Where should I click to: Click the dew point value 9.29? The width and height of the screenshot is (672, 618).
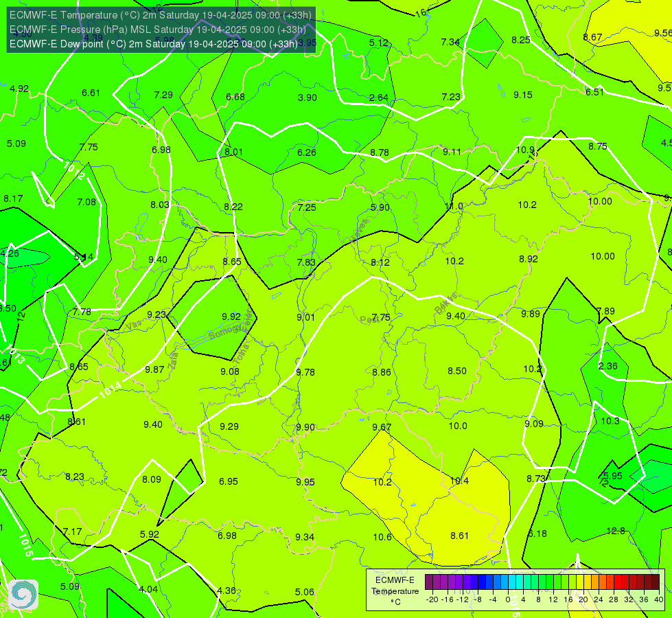point(229,426)
